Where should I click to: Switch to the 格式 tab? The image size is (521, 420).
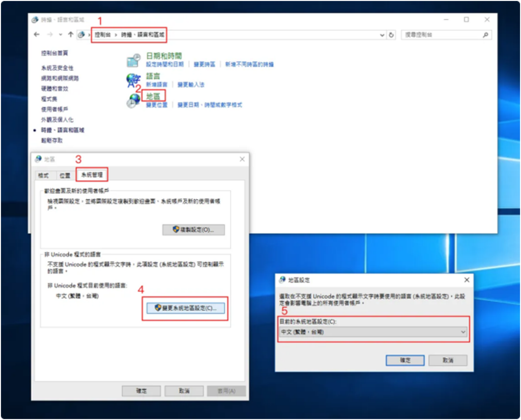(x=44, y=175)
